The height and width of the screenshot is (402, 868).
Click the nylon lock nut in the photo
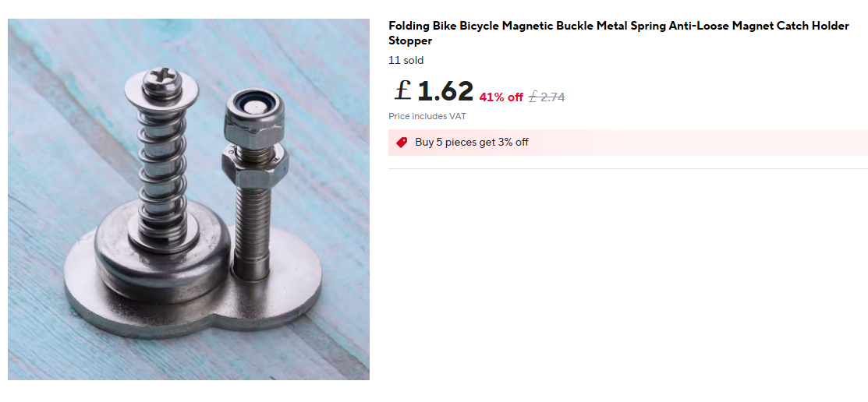(x=254, y=119)
